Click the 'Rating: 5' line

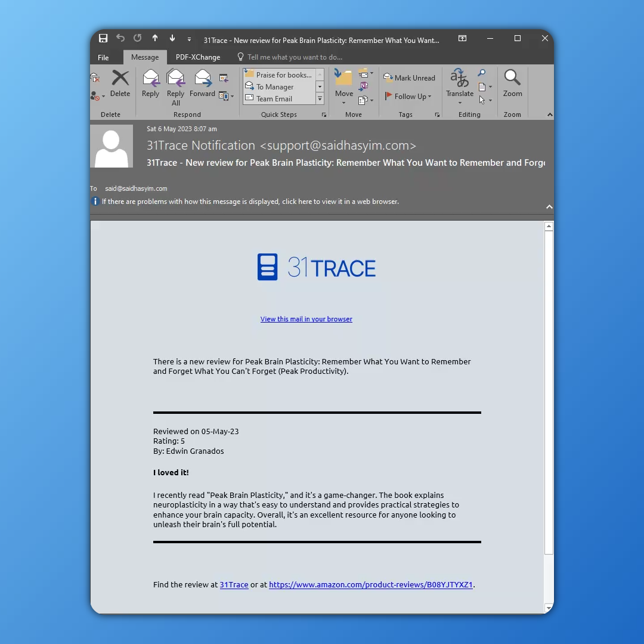169,441
